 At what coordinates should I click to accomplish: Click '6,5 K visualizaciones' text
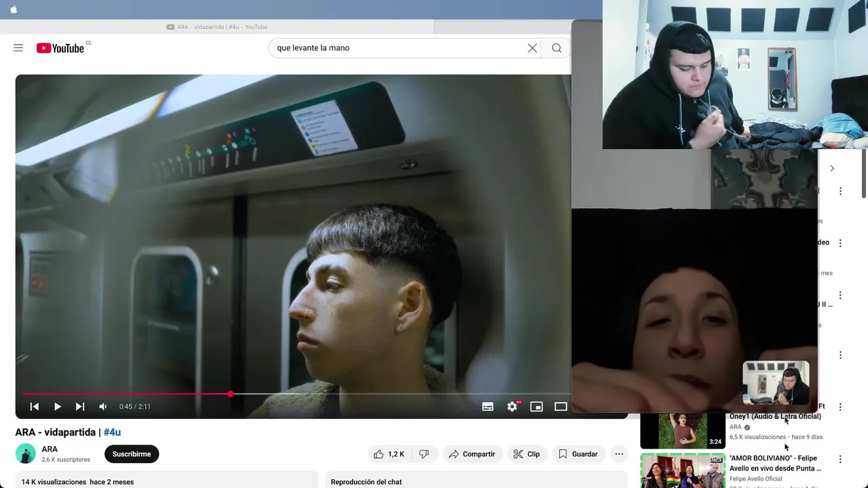pyautogui.click(x=757, y=437)
